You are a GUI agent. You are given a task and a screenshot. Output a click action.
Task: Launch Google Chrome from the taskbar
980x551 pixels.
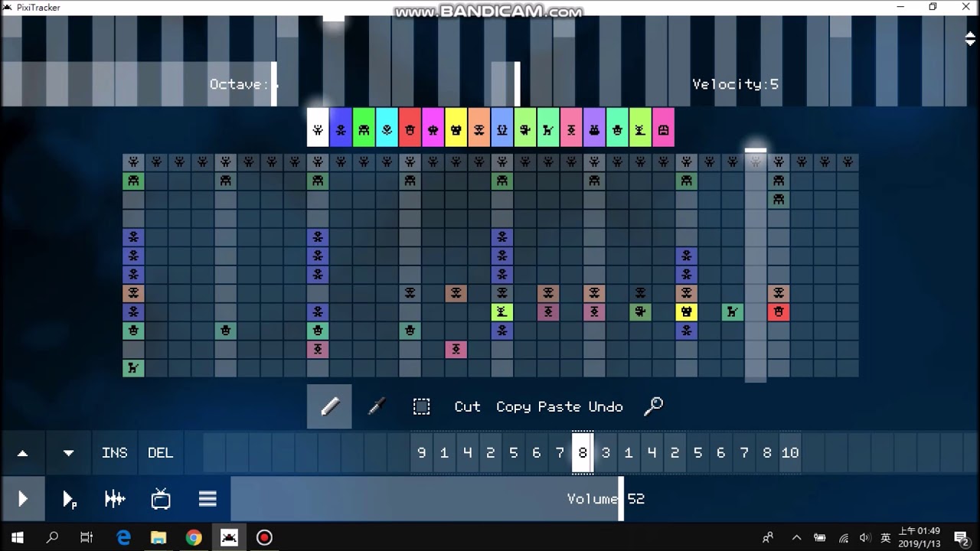(x=194, y=537)
